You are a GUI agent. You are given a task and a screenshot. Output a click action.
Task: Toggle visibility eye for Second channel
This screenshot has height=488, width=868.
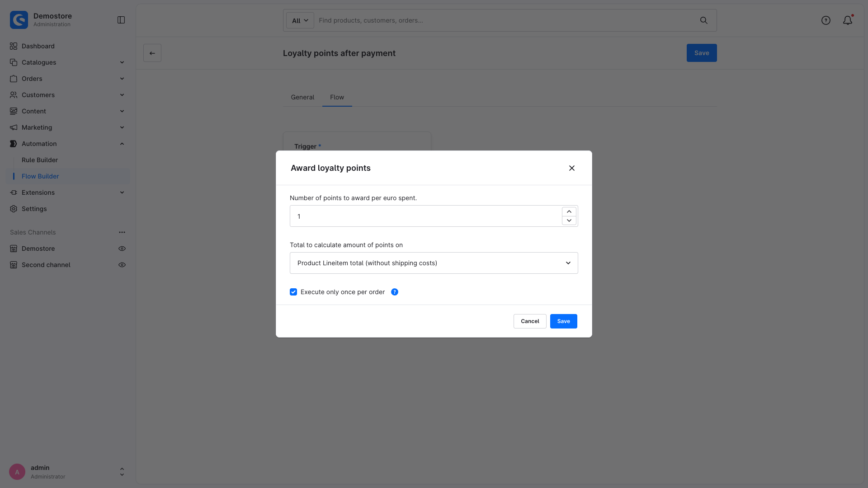[x=122, y=265]
